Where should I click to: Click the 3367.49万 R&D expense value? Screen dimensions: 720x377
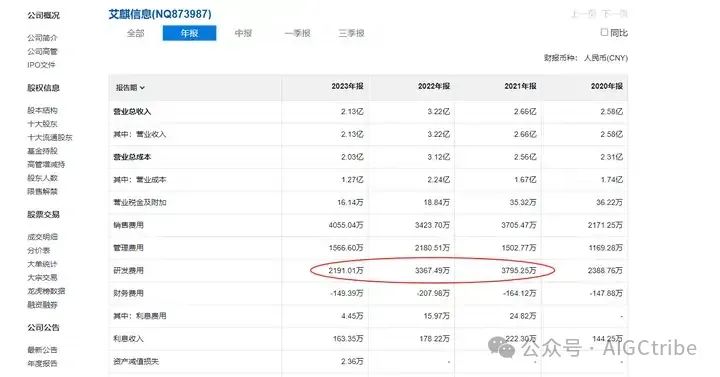tap(432, 270)
